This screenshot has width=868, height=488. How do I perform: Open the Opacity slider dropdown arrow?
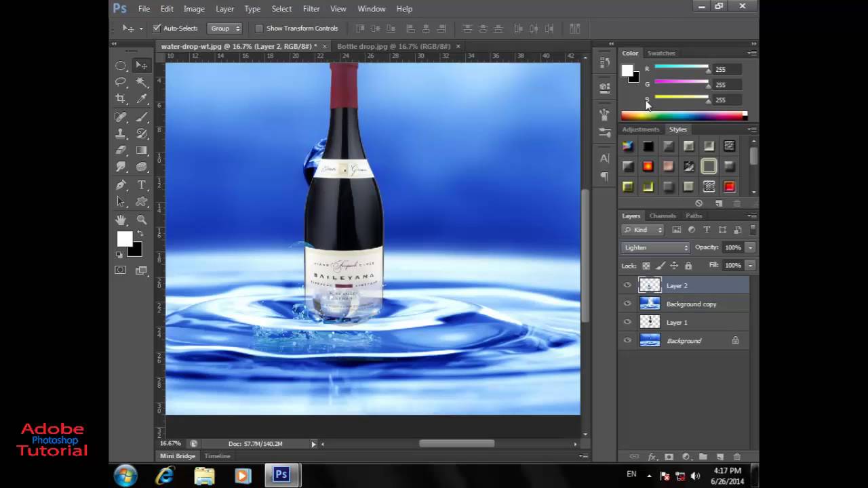tap(750, 247)
